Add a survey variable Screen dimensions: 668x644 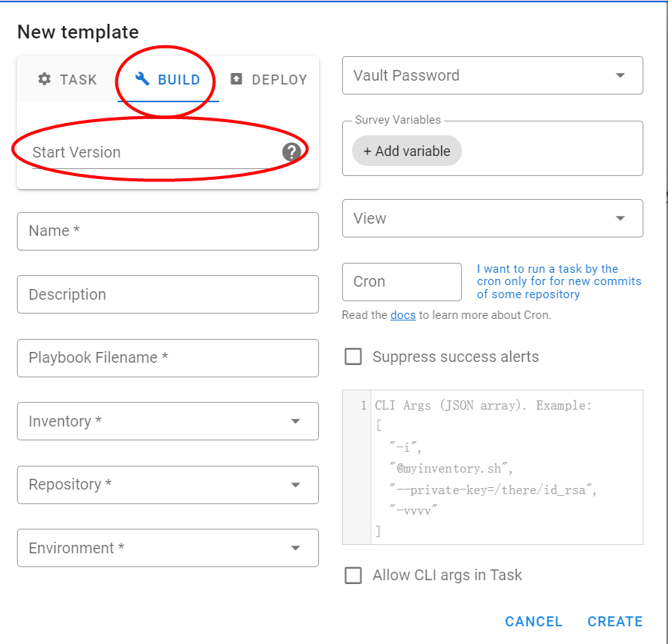click(407, 151)
